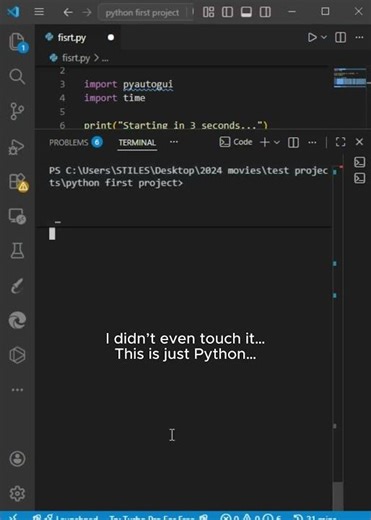Image resolution: width=371 pixels, height=520 pixels.
Task: Run the Python file with play button
Action: [312, 37]
